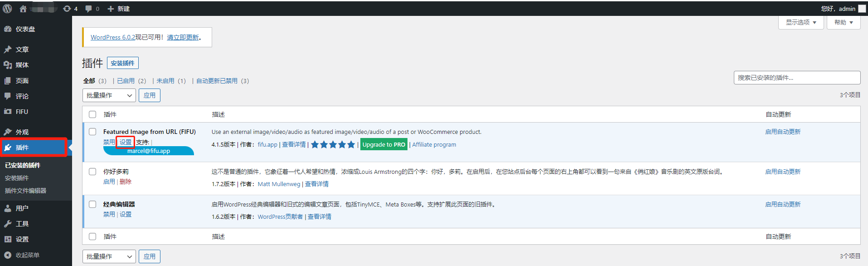The width and height of the screenshot is (868, 266).
Task: Open the WordPress 6.0.2 link
Action: (x=113, y=37)
